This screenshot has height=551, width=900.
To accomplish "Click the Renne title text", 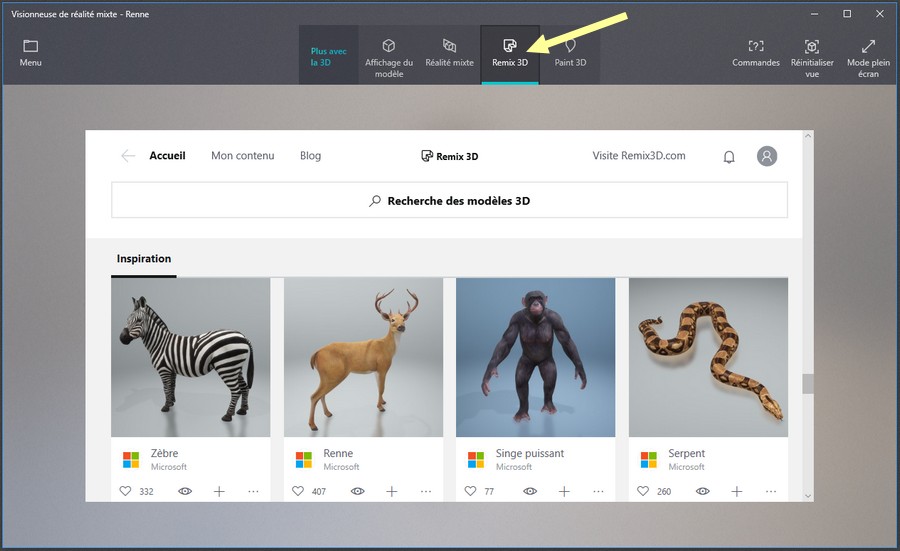I will point(338,453).
